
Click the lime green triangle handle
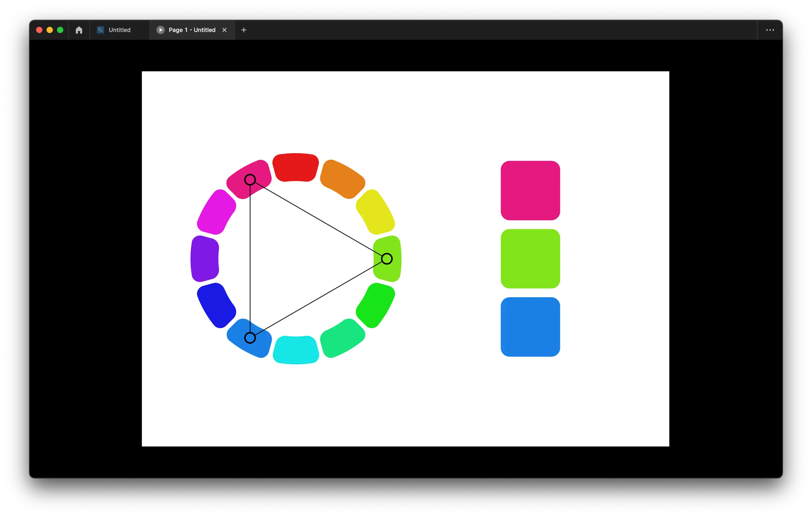pos(387,259)
